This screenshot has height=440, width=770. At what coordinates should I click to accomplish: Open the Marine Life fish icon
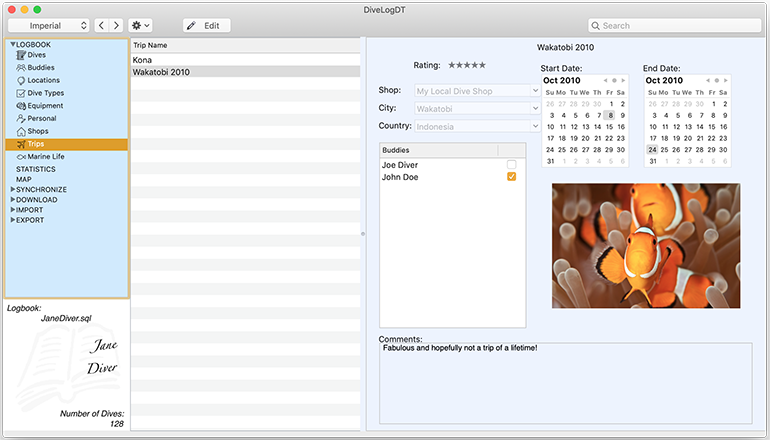pos(21,157)
